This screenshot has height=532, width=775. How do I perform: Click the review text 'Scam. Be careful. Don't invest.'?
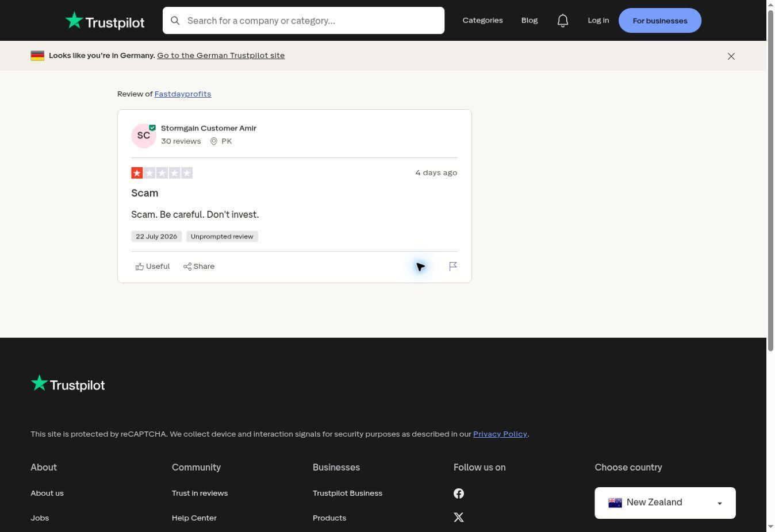tap(195, 215)
